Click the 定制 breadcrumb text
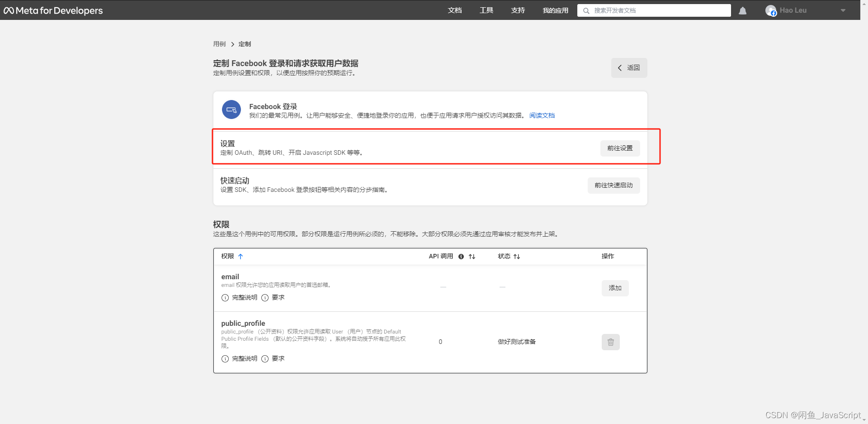Screen dimensions: 868x424 (245, 44)
